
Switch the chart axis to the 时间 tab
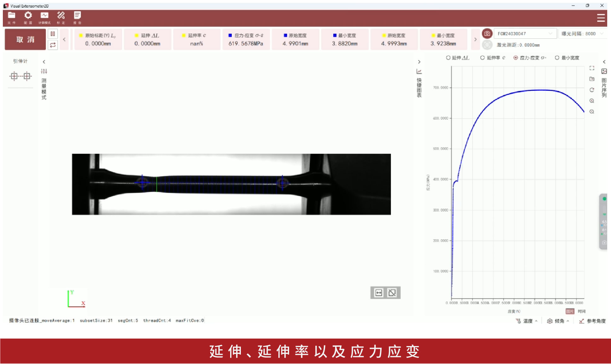pos(581,311)
